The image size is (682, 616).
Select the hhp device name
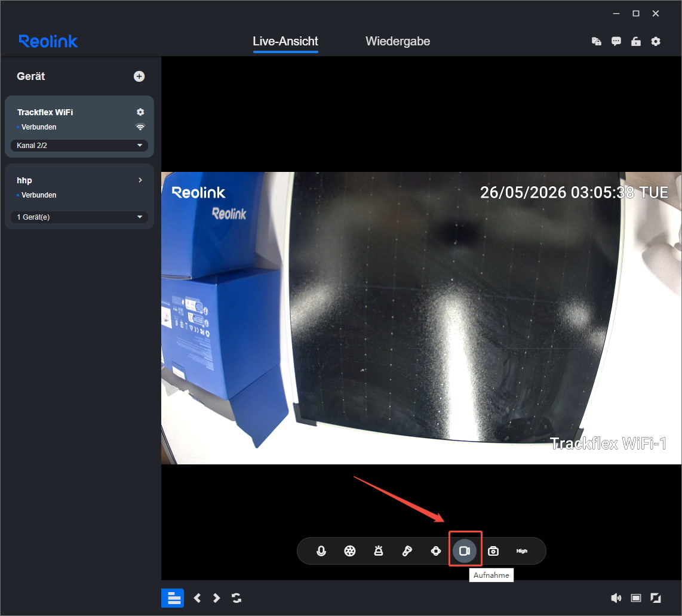point(24,180)
